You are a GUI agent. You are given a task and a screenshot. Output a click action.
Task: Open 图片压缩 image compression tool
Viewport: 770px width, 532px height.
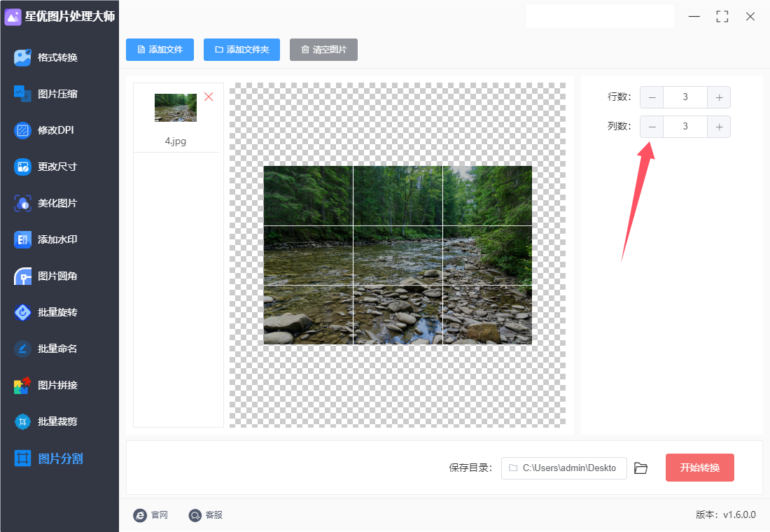point(45,94)
